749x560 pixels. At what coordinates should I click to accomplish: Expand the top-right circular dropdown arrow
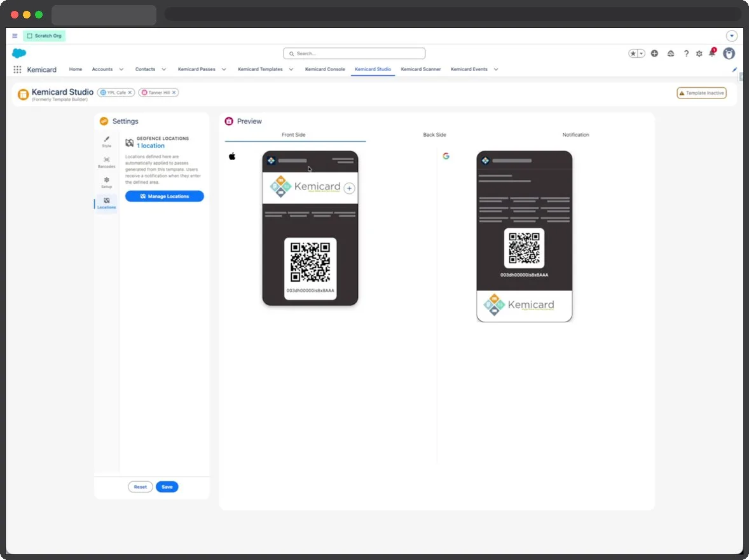[732, 36]
